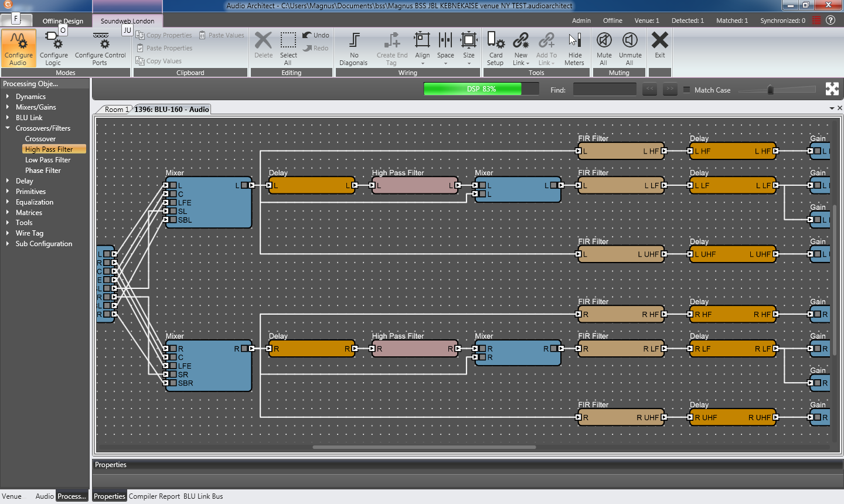Collapse the Crossovers/Filters category
The height and width of the screenshot is (504, 844).
click(8, 128)
